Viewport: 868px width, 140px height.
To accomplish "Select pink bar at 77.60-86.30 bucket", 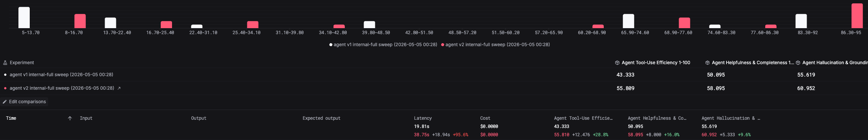I will point(771,26).
